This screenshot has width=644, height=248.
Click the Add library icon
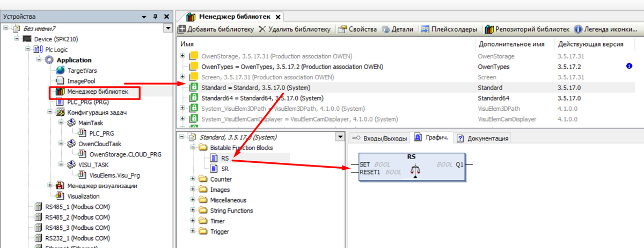(182, 29)
